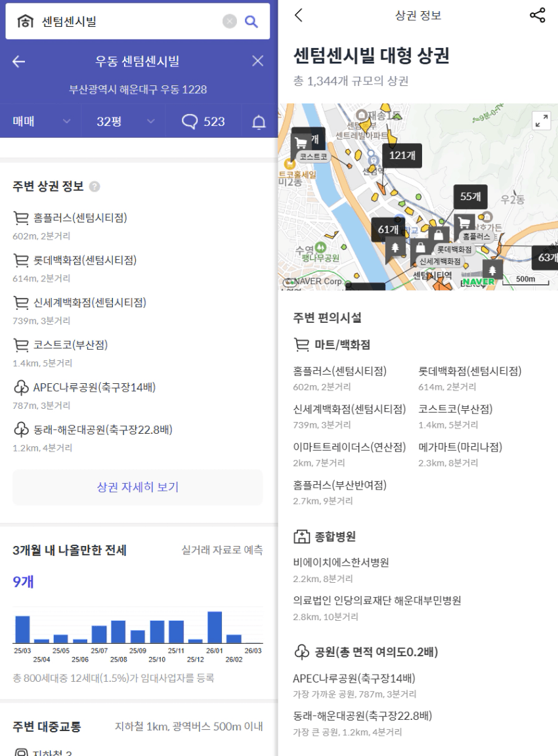
Task: Select 비에이치에스한서병원 hospital entry
Action: tap(341, 562)
